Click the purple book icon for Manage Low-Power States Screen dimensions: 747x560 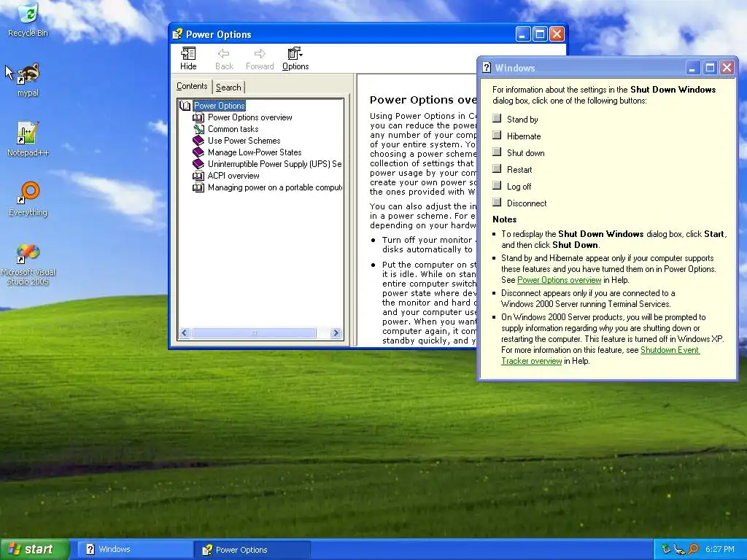pyautogui.click(x=198, y=152)
